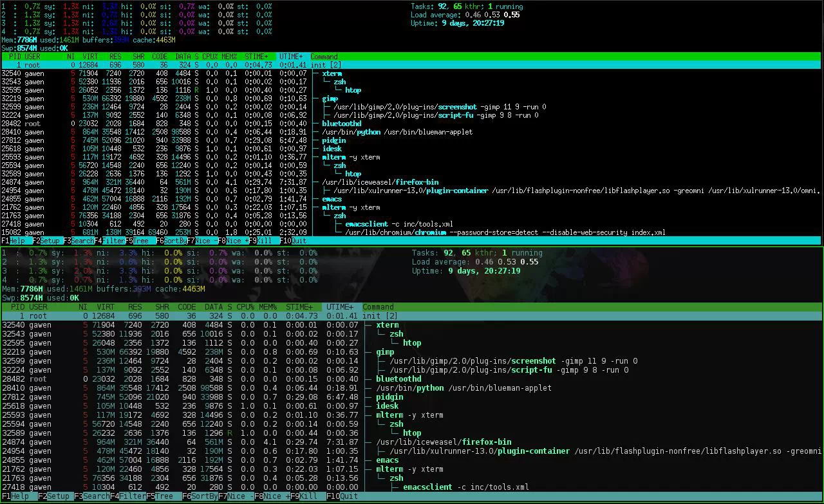
Task: Sort by MEM% column header in bottom pane
Action: point(267,307)
